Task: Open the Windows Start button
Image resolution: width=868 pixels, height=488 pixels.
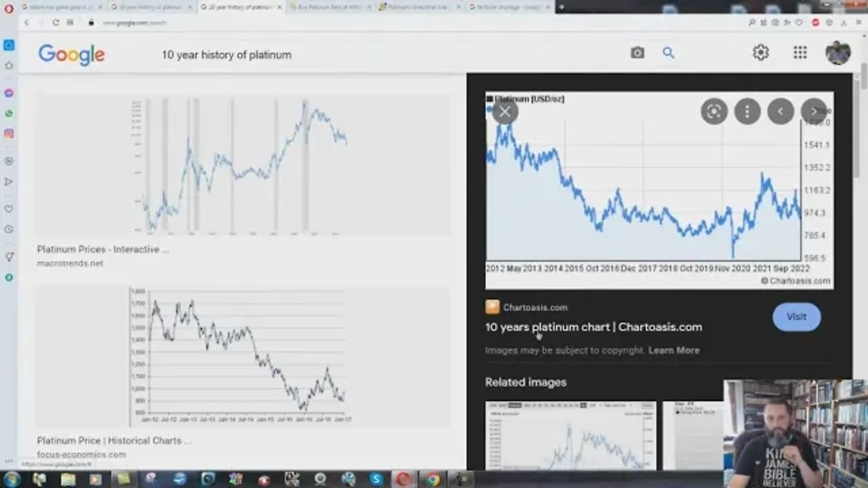Action: click(x=12, y=479)
